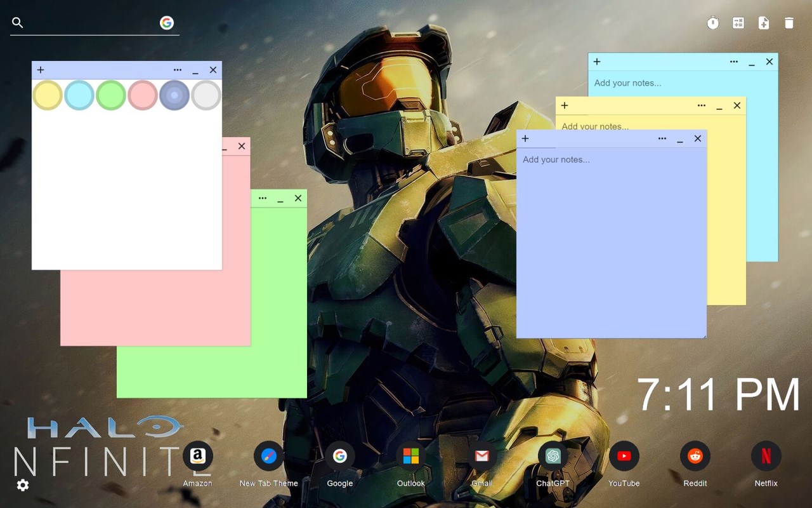Close the pink note
The image size is (812, 508).
coord(242,146)
